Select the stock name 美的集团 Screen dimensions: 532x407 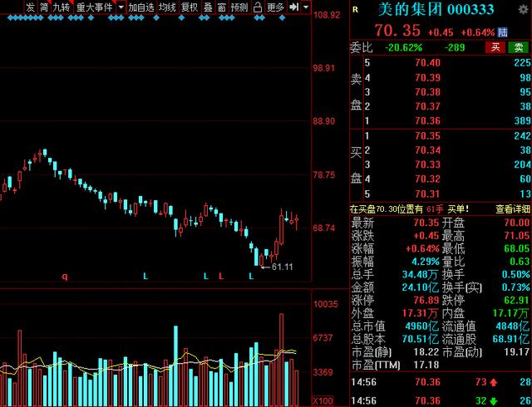[x=410, y=9]
